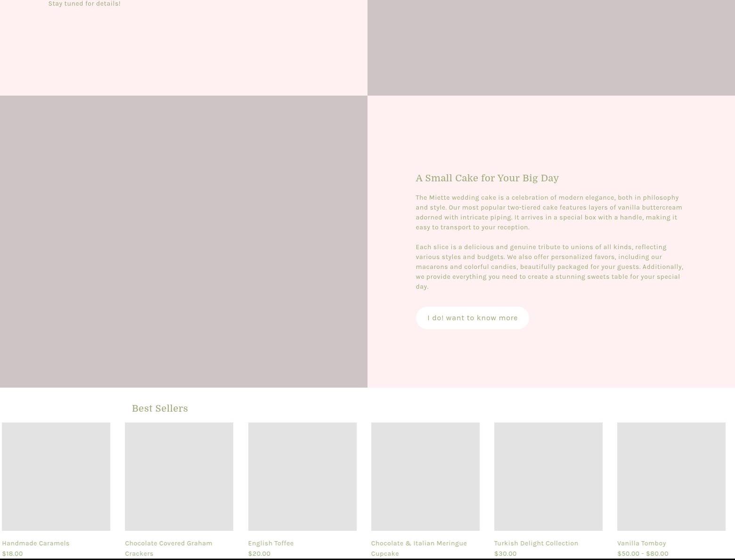Click the "Stay tuned for details!" text
This screenshot has width=735, height=560.
[x=84, y=4]
